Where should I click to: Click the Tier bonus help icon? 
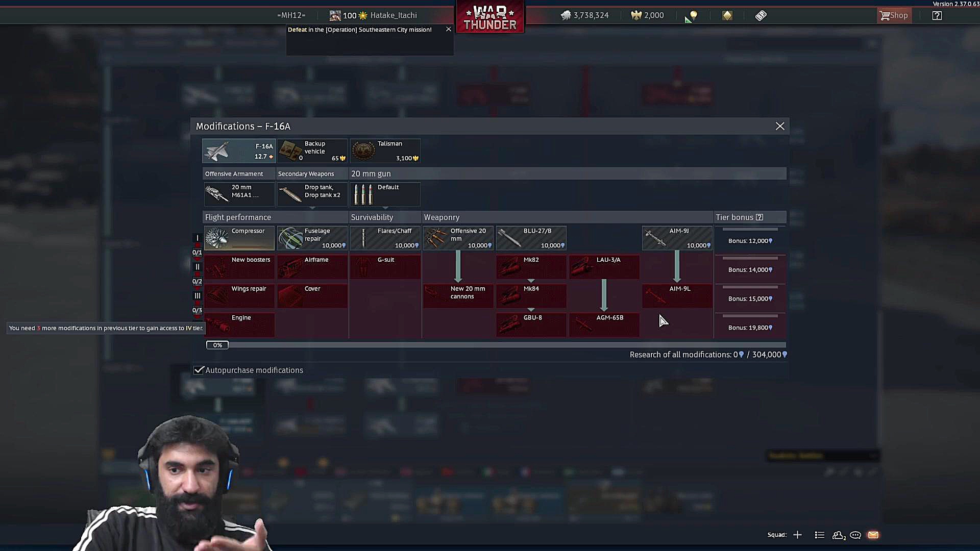[x=759, y=217]
